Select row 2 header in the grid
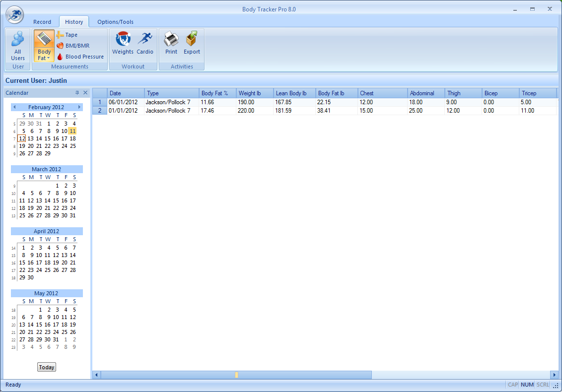This screenshot has height=392, width=562. pos(100,111)
